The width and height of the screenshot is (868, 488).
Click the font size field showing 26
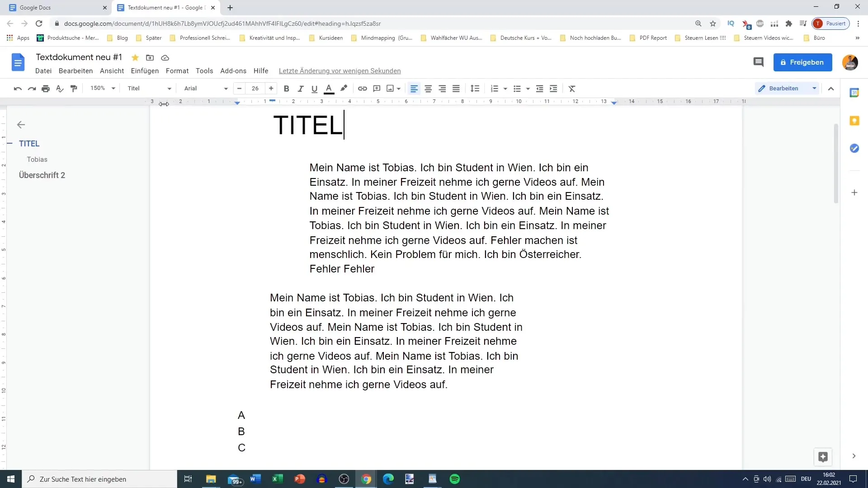tap(255, 89)
